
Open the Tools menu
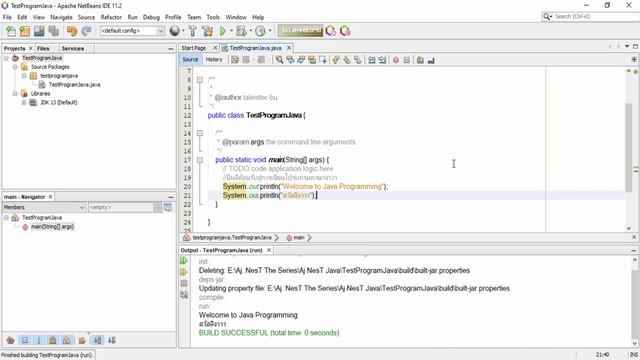[213, 17]
